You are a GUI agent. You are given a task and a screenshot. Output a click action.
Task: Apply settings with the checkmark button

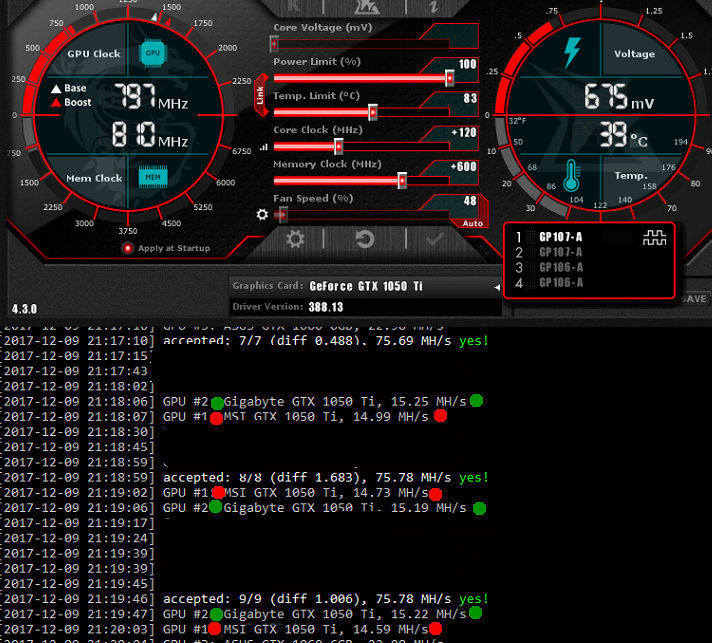pos(435,239)
